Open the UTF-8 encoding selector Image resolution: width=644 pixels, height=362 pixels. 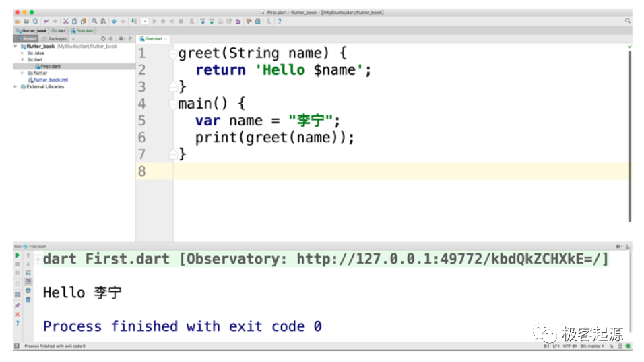pyautogui.click(x=570, y=346)
